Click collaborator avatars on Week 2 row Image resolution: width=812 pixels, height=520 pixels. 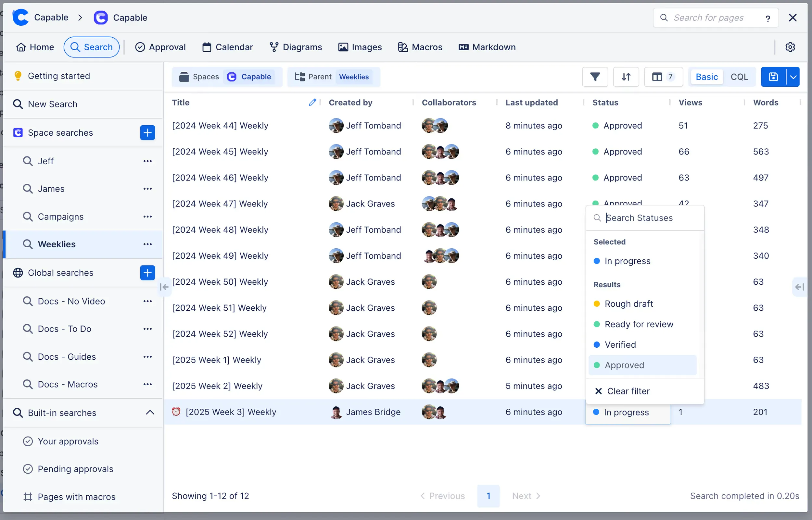pyautogui.click(x=440, y=386)
